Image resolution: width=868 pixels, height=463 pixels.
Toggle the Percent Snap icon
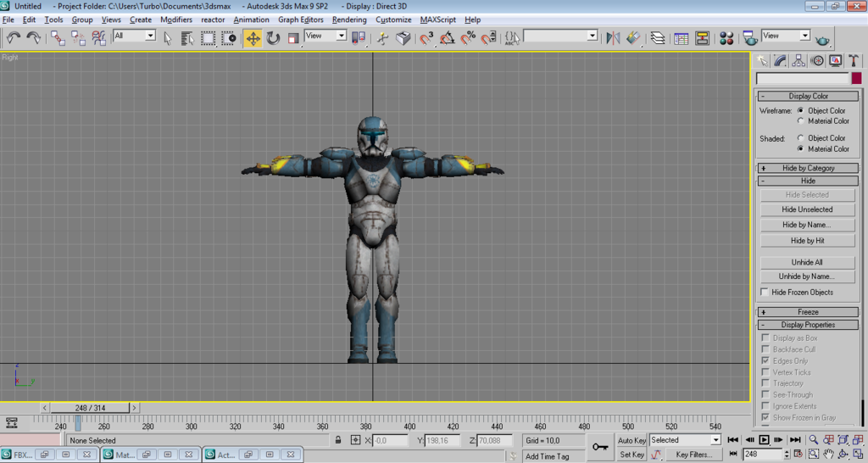(468, 37)
